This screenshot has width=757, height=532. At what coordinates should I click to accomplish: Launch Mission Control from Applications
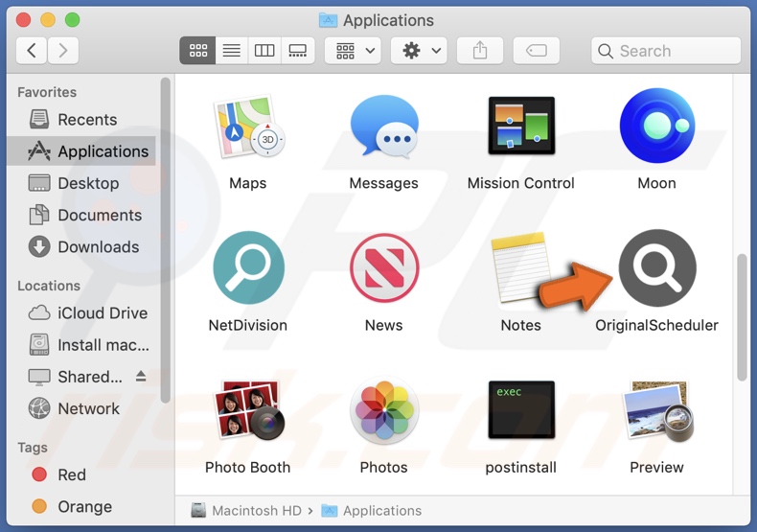click(x=521, y=126)
